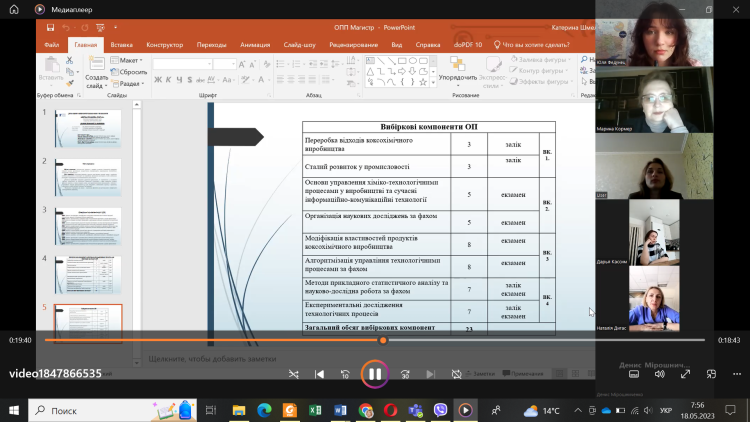Toggle shuffle playback

[x=293, y=374]
